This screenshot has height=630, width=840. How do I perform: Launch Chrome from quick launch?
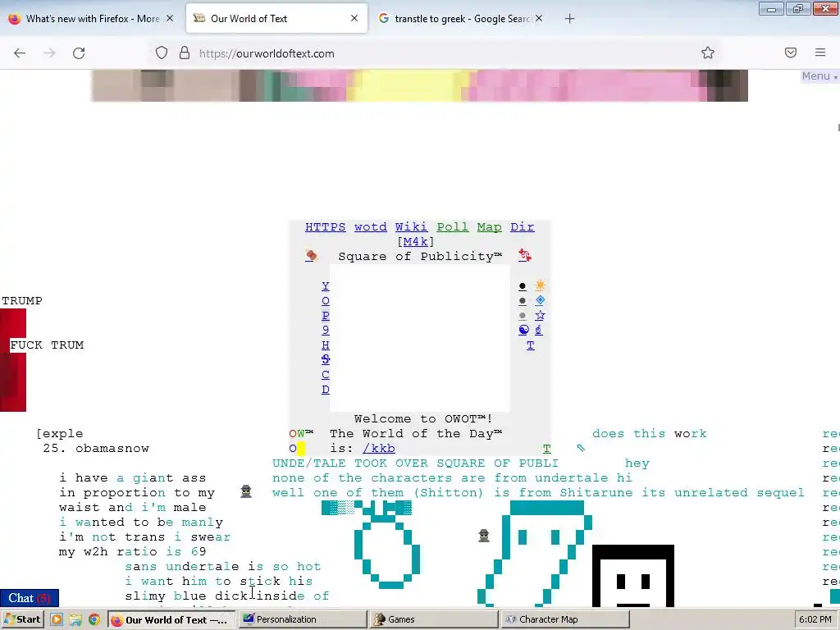coord(94,620)
